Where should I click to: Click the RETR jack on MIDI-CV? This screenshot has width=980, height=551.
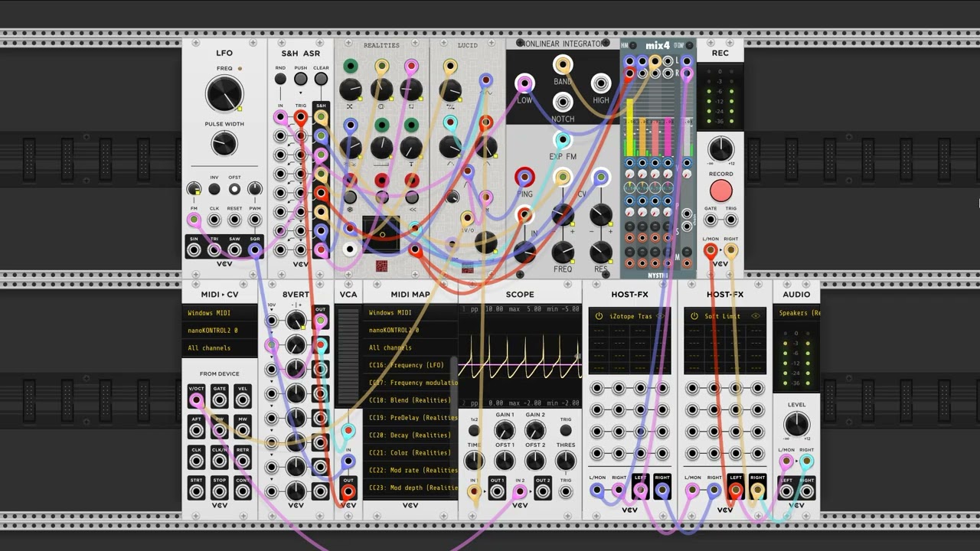pos(243,461)
